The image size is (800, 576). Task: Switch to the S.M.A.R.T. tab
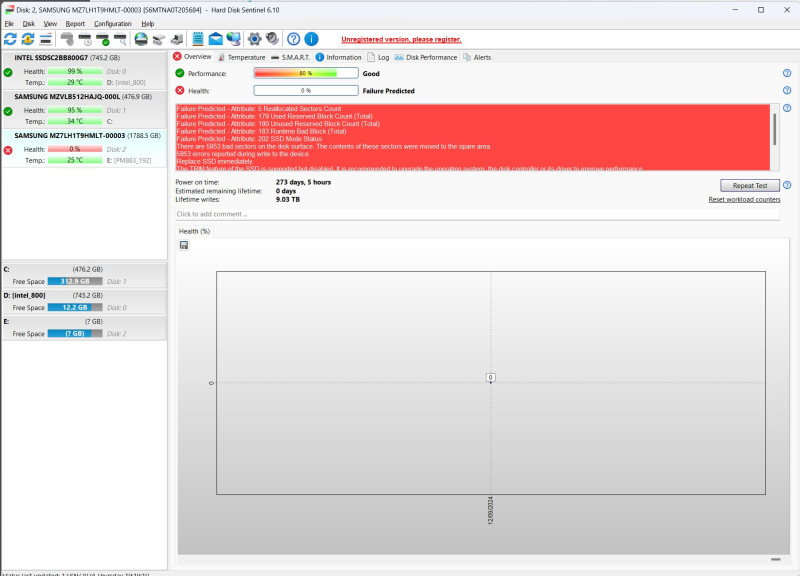point(290,57)
